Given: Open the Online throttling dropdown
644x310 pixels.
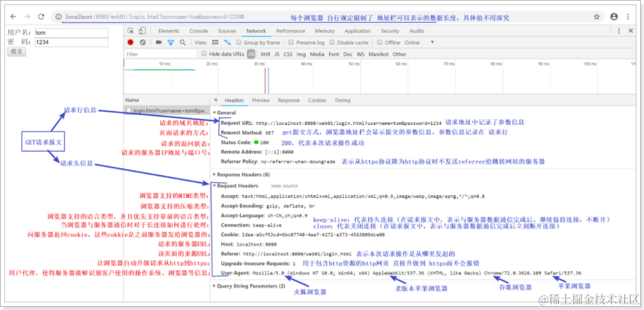Looking at the screenshot, I should 419,42.
